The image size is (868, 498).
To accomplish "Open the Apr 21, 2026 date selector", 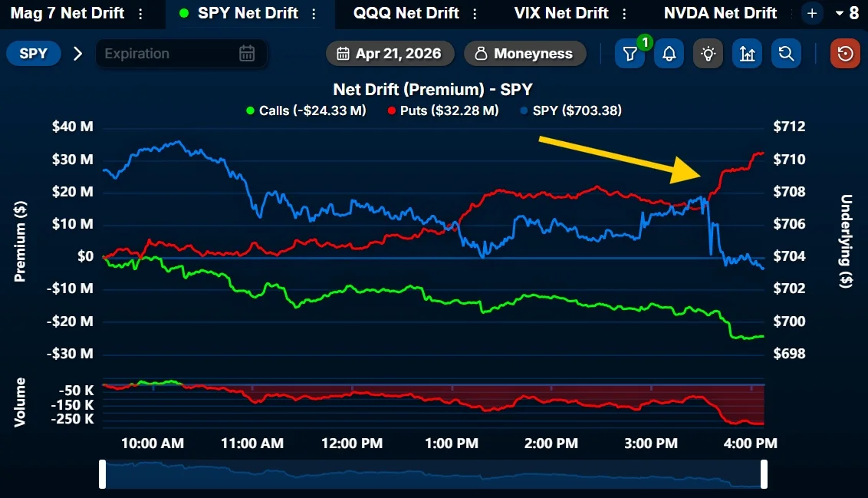I will point(390,54).
